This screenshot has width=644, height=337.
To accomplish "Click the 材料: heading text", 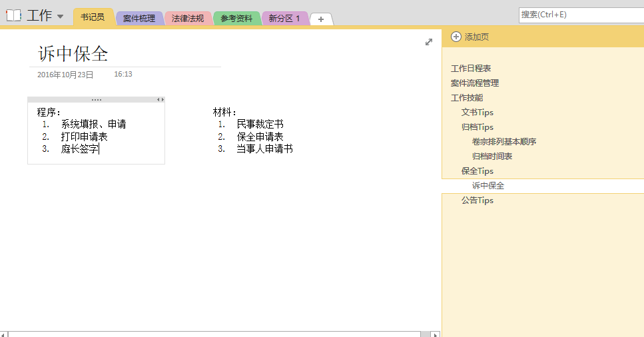I will point(224,112).
